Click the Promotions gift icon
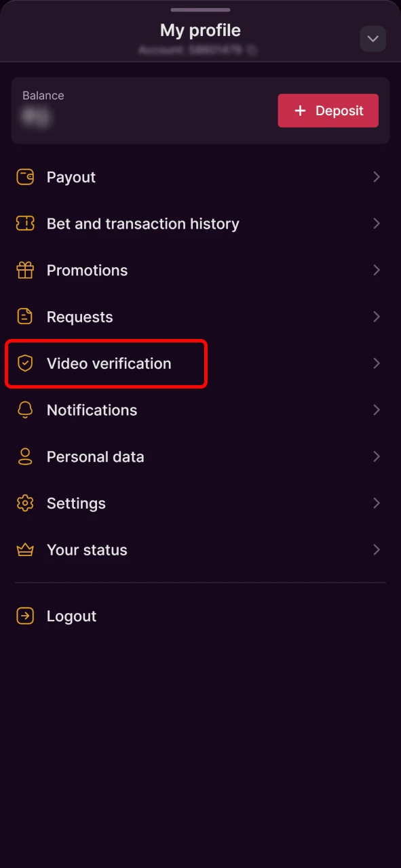The height and width of the screenshot is (868, 401). pos(25,270)
